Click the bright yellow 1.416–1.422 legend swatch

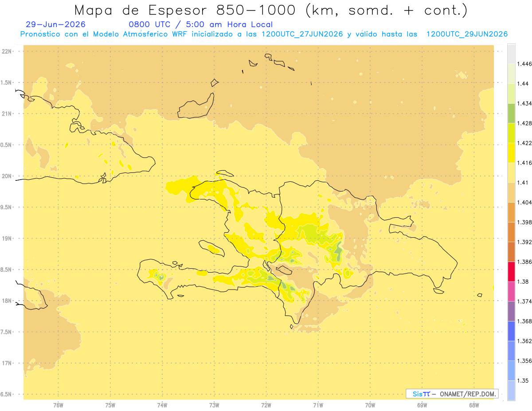[511, 153]
